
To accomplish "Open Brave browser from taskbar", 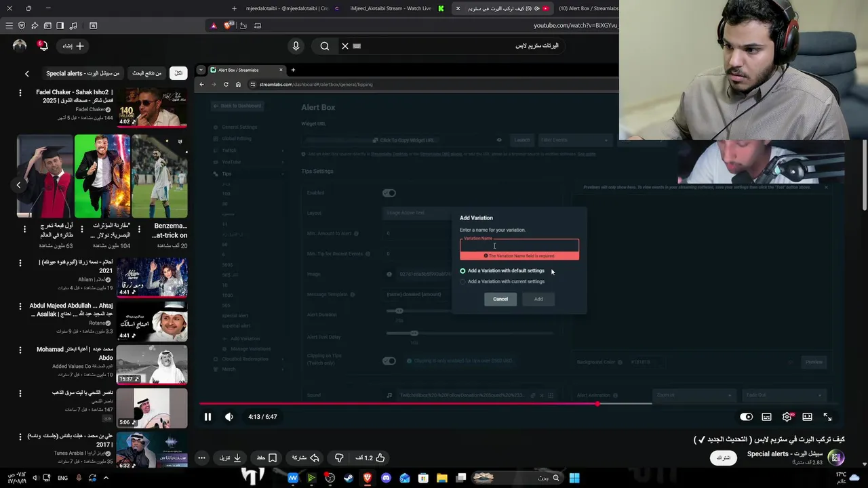I will (x=368, y=478).
